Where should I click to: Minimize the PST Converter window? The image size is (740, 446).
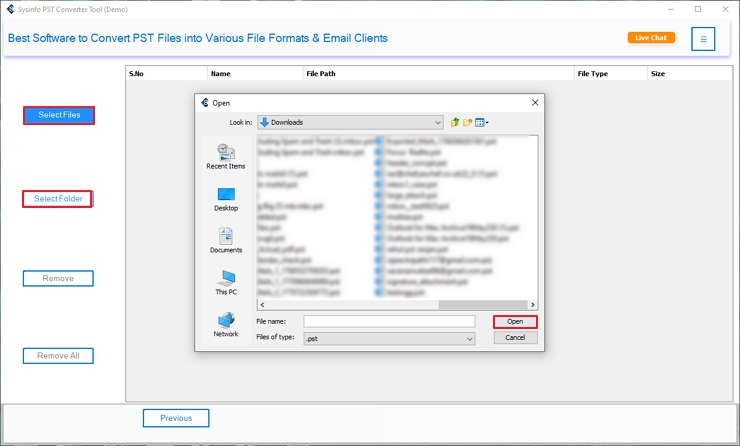click(x=671, y=9)
